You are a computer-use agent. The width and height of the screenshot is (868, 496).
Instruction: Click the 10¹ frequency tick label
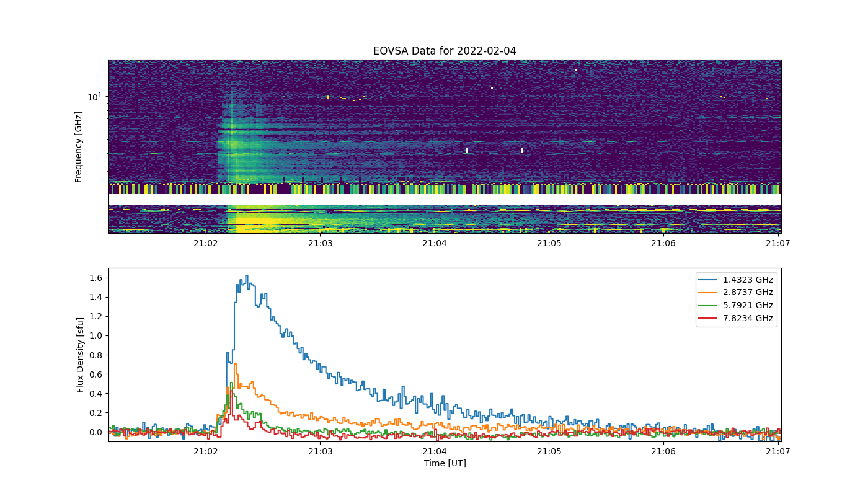tap(94, 97)
